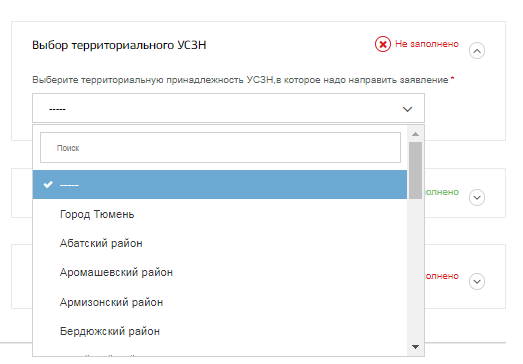Collapse the Выбор территориального УСЗН section

[x=477, y=51]
